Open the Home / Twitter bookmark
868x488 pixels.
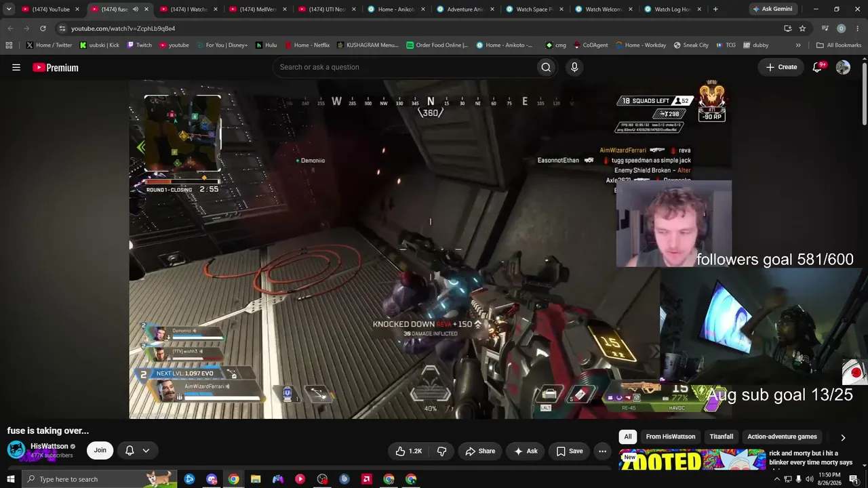click(49, 45)
